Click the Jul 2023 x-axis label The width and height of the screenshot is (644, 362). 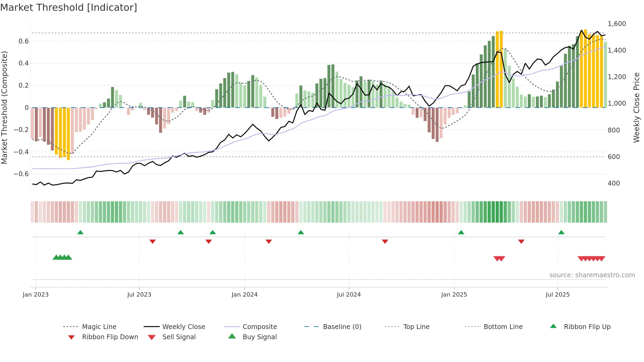pyautogui.click(x=139, y=294)
